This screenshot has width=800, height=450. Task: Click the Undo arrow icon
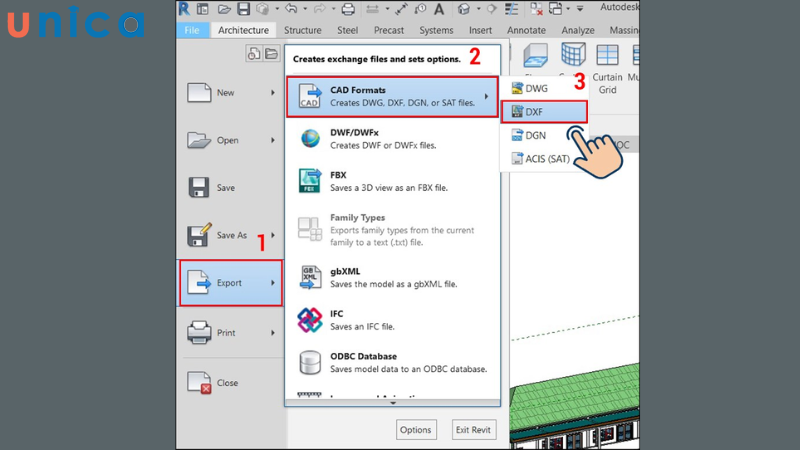(x=291, y=8)
